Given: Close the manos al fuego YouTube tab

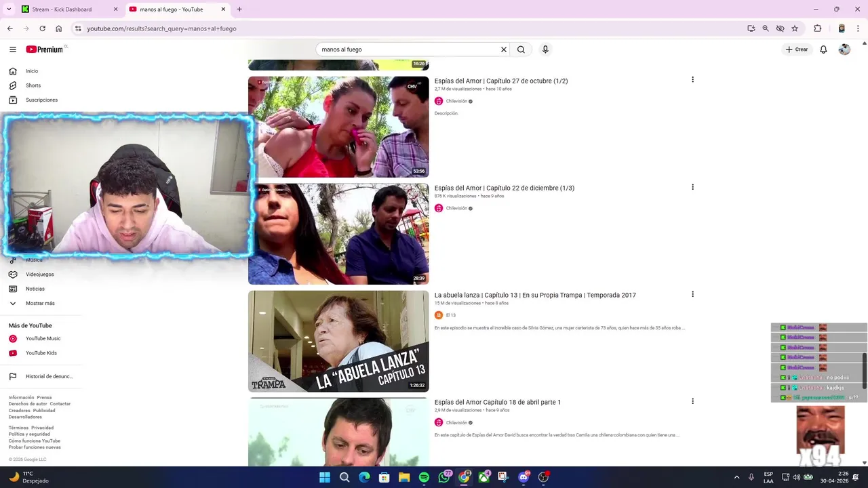Looking at the screenshot, I should pos(223,9).
